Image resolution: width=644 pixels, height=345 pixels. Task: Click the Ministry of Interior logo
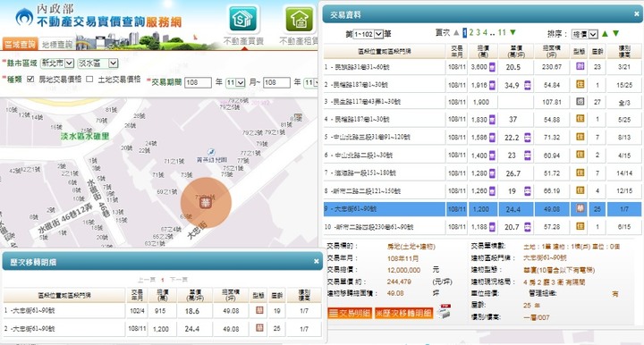24,17
